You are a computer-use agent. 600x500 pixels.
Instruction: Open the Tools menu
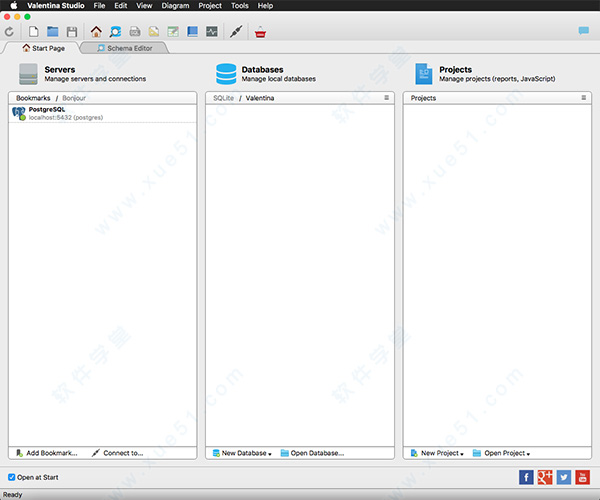[x=240, y=5]
